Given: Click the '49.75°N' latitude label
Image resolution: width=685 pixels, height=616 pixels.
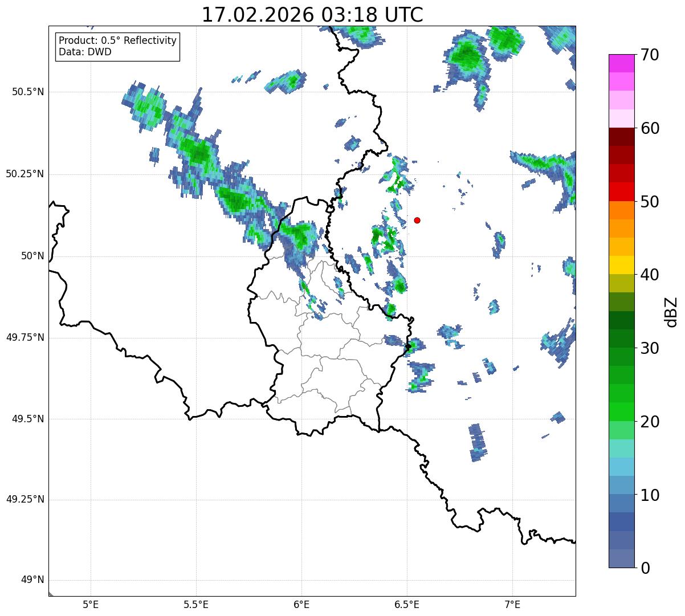Looking at the screenshot, I should click(x=25, y=337).
